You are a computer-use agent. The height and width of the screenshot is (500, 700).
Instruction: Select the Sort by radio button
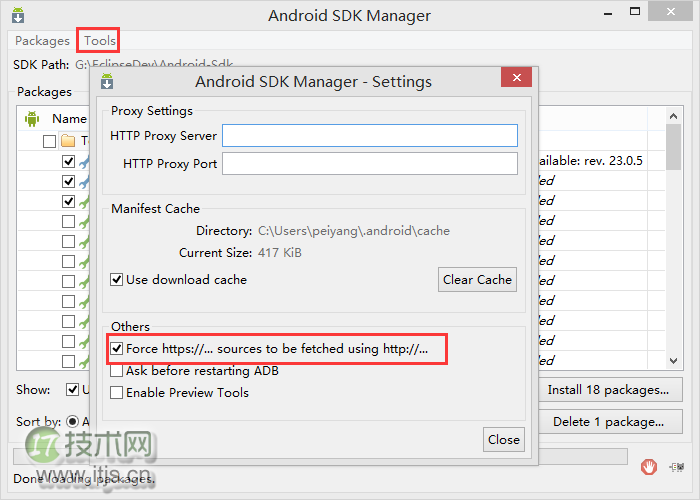(x=72, y=421)
